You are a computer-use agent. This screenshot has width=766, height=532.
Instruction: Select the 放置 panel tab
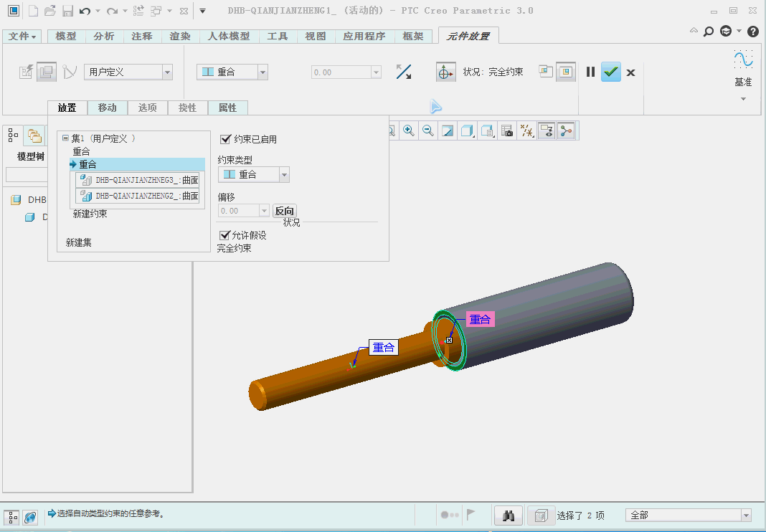point(67,108)
